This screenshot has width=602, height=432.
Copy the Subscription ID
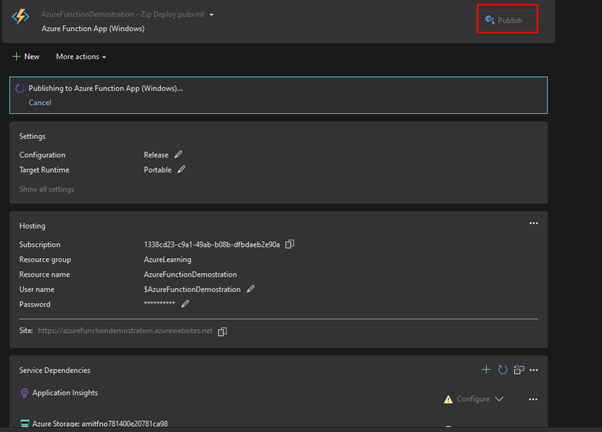tap(289, 244)
